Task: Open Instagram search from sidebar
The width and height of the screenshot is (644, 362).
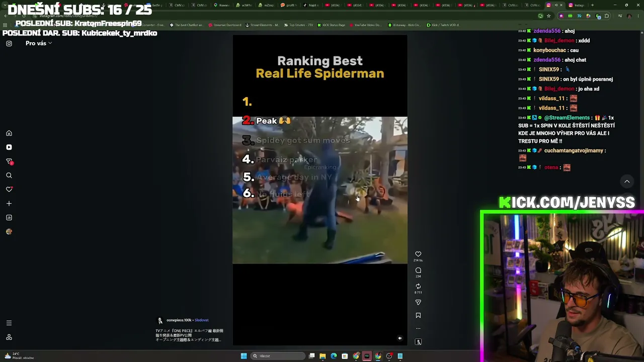Action: (x=9, y=175)
